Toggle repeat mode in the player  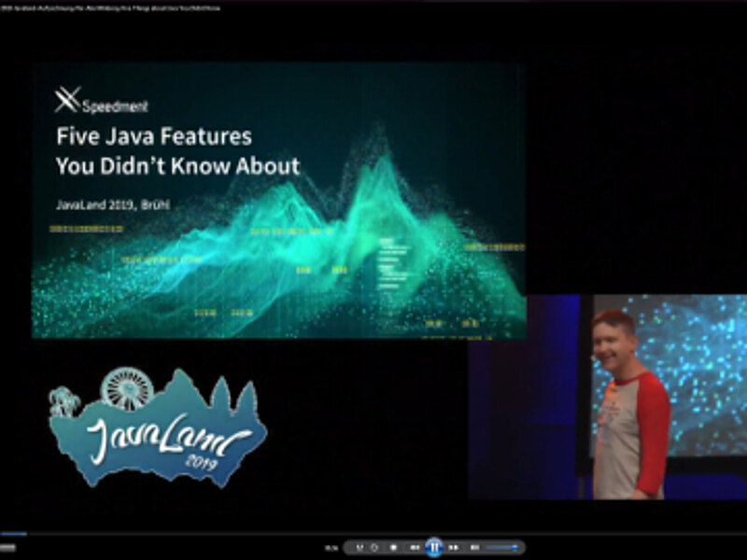tap(374, 547)
